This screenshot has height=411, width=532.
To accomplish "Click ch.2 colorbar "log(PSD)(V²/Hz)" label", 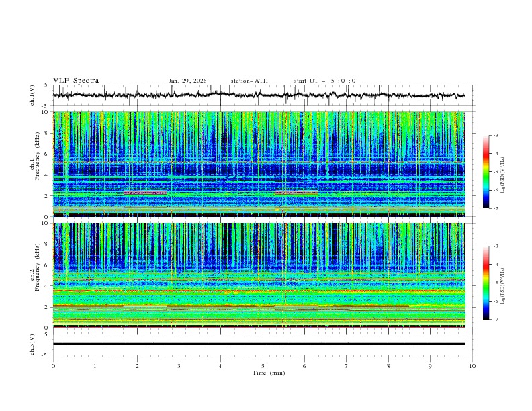I will 503,286.
